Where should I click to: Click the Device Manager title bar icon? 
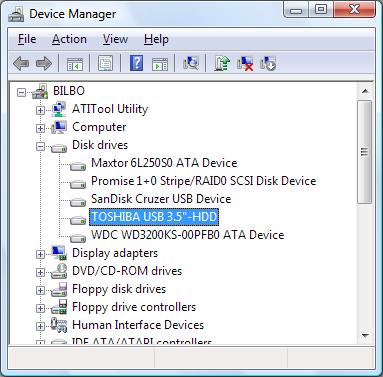16,14
